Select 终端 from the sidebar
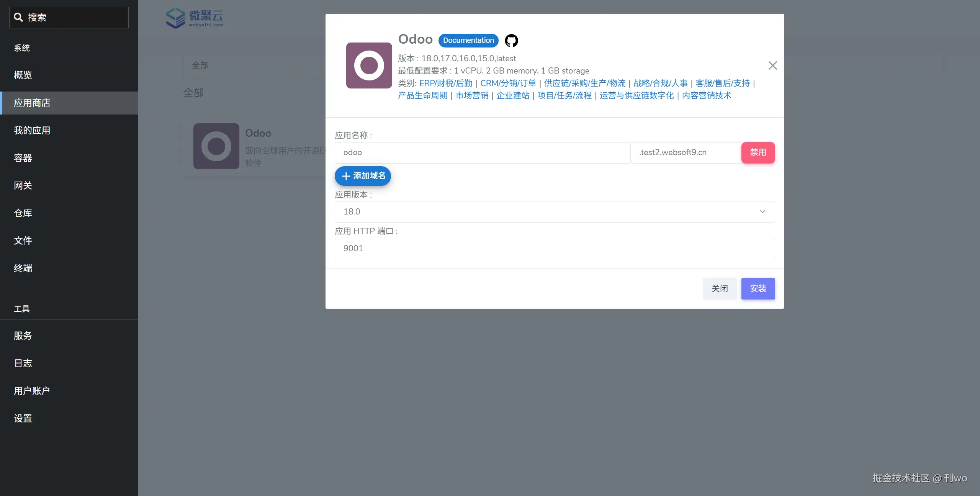The width and height of the screenshot is (980, 496). [x=23, y=268]
